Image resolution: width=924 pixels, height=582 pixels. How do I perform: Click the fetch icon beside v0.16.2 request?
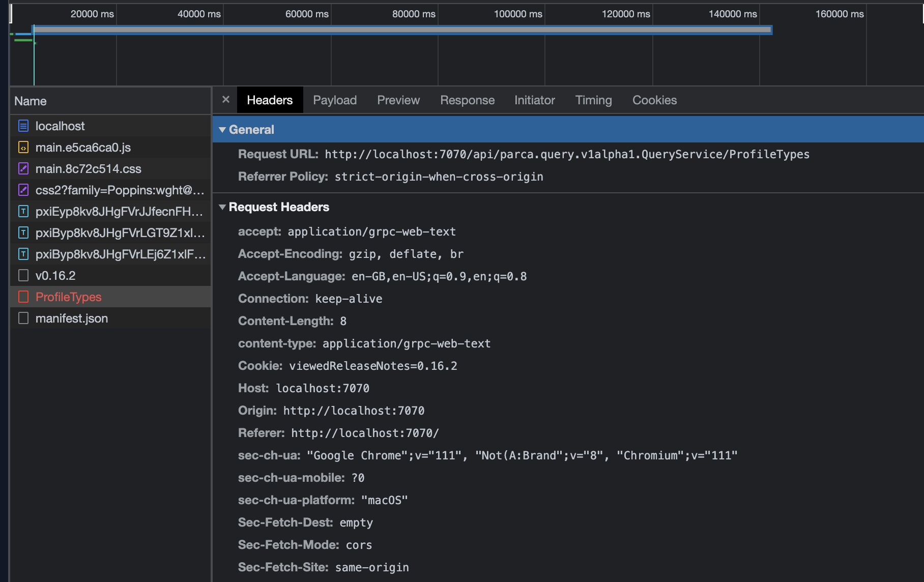click(23, 275)
